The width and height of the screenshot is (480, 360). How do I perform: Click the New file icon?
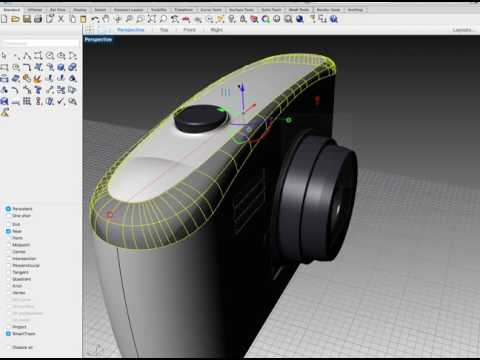(x=4, y=19)
